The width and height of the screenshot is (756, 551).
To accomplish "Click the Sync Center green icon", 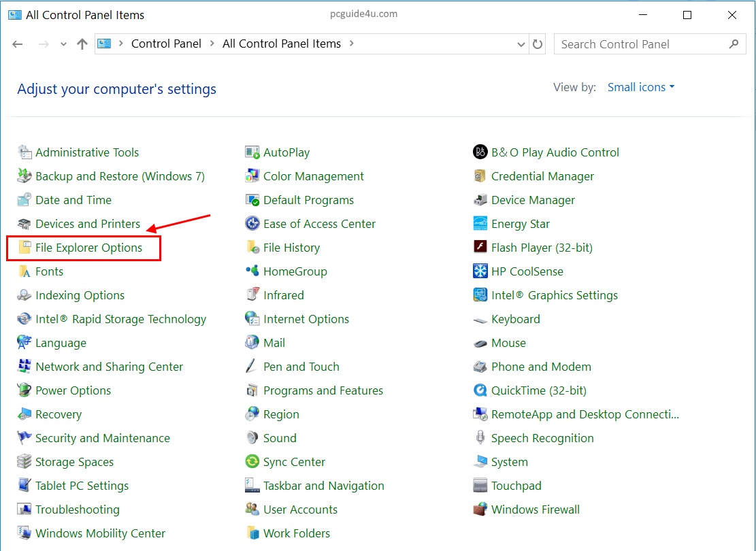I will (252, 462).
